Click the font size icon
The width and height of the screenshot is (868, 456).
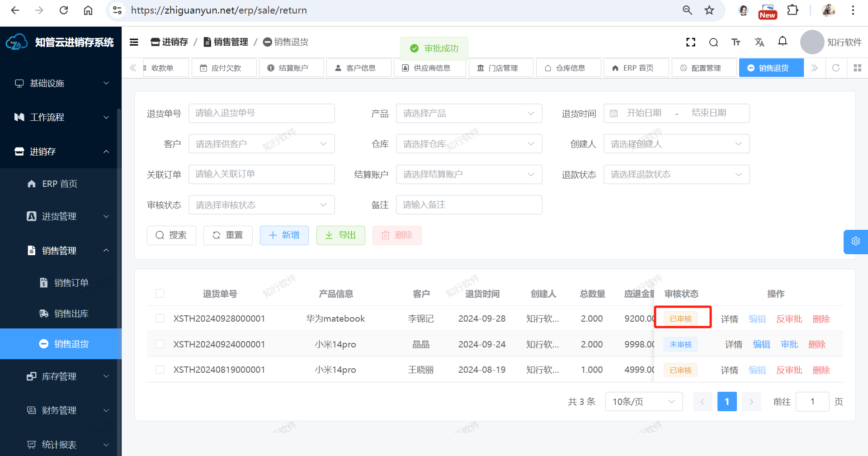click(x=736, y=42)
